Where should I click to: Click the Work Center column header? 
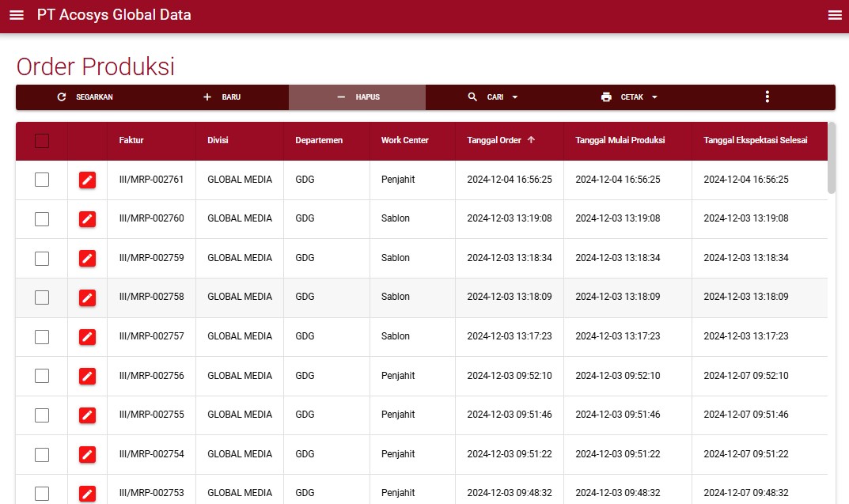404,141
